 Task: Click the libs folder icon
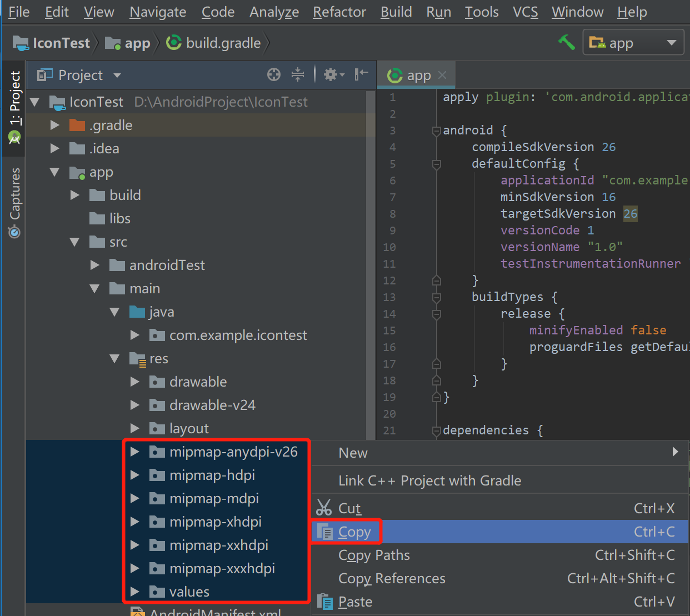[97, 218]
